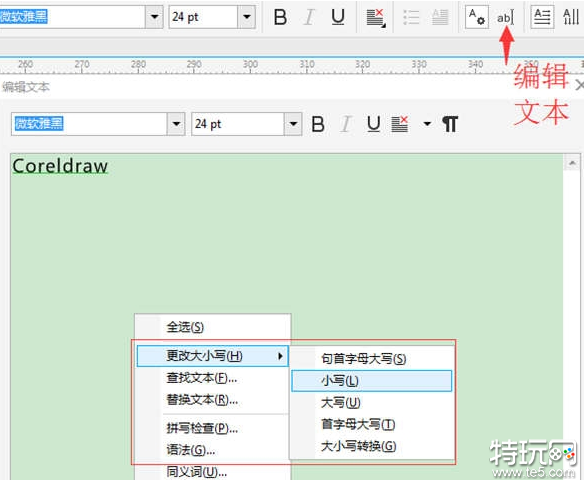
Task: Choose 查找文本(F)... menu entry
Action: pyautogui.click(x=212, y=378)
